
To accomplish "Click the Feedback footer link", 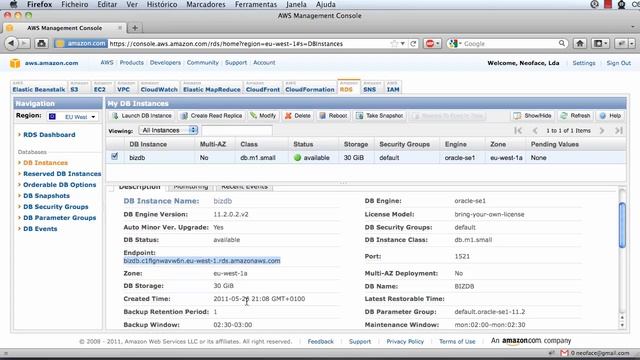I will coord(320,342).
